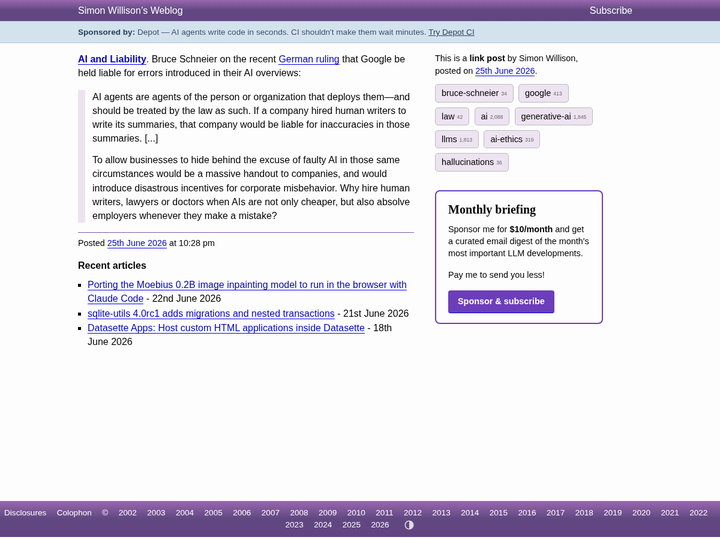720x540 pixels.
Task: Open the google tag
Action: tap(543, 93)
